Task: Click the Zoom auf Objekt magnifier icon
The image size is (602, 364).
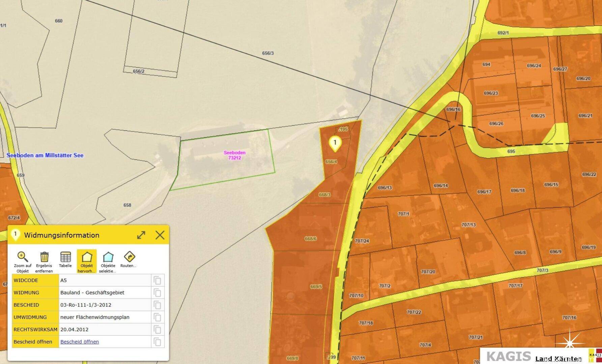Action: 23,257
